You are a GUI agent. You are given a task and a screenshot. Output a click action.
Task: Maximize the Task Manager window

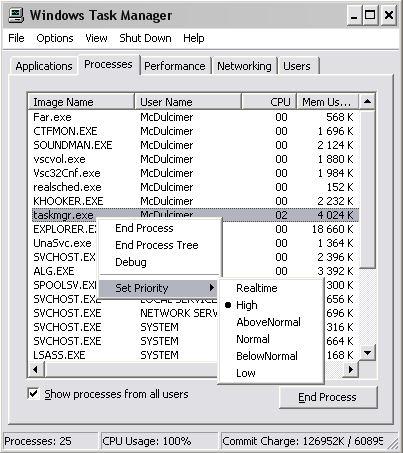[370, 15]
